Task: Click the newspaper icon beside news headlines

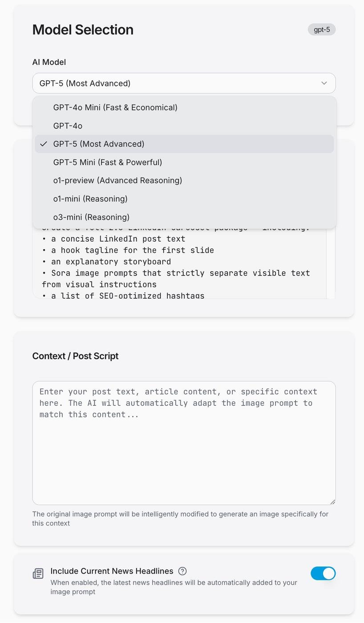Action: pos(38,574)
